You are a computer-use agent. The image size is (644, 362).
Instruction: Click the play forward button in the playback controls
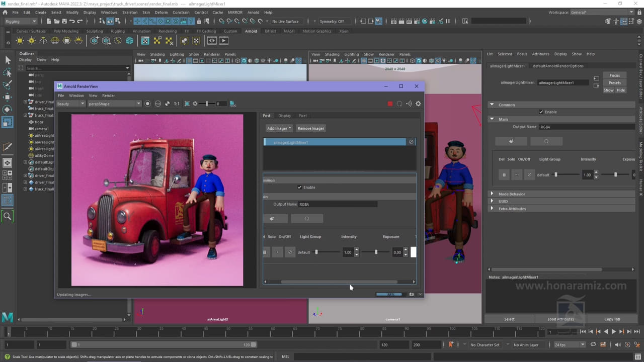(x=613, y=331)
